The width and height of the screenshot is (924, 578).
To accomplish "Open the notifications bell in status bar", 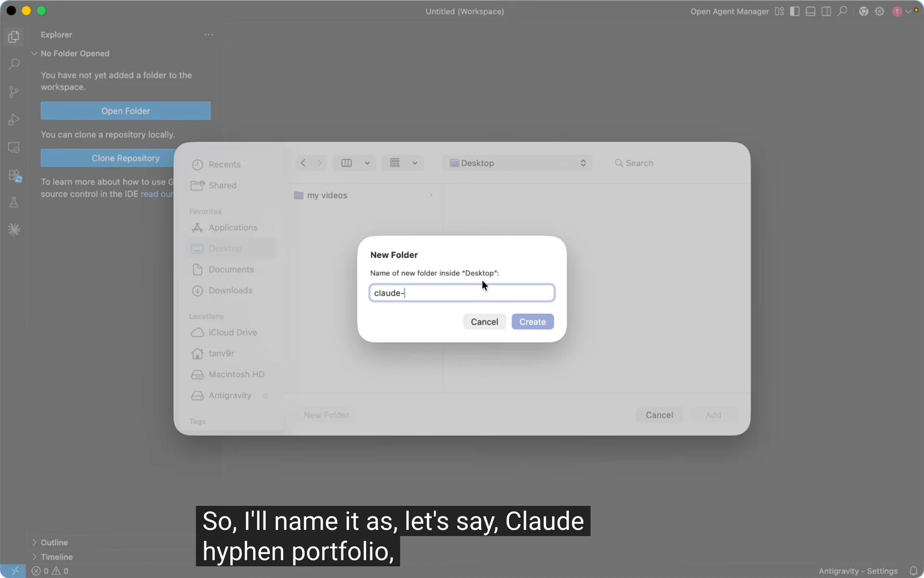I will coord(913,571).
